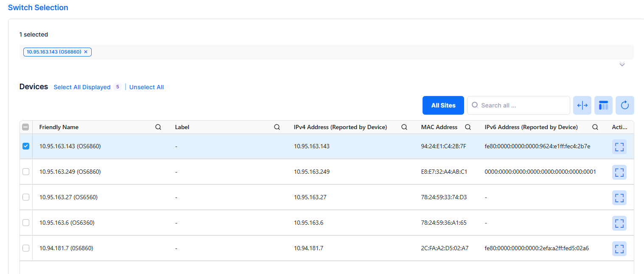Click MAC address 78:24:59:36:A1:65
Image resolution: width=644 pixels, height=274 pixels.
pos(444,223)
